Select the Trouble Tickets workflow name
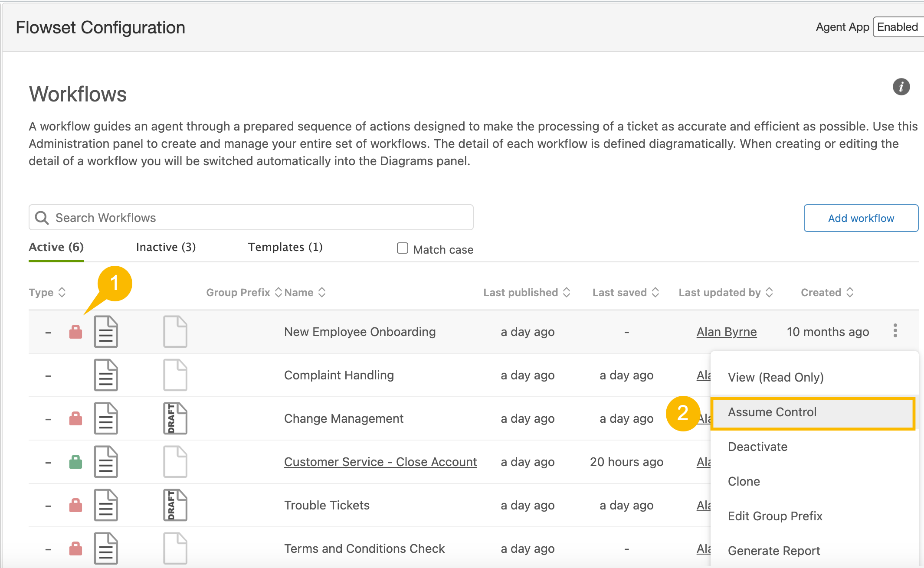This screenshot has height=568, width=924. coord(327,505)
